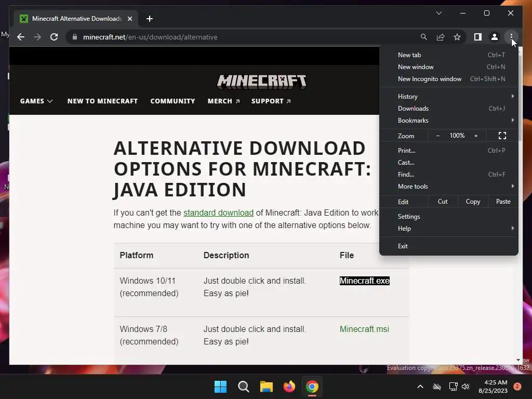532x399 pixels.
Task: Choose Exit from Chrome menu
Action: click(449, 246)
